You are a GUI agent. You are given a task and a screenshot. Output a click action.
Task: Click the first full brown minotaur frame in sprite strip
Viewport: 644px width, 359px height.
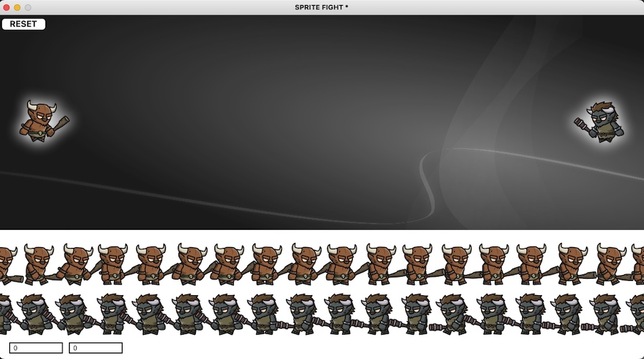(x=37, y=264)
